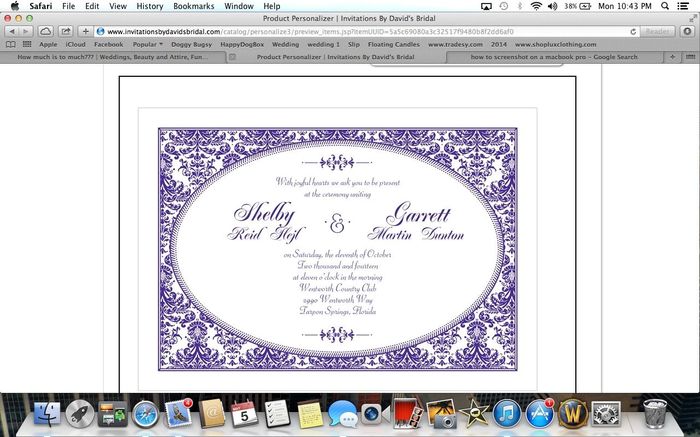Click the Share button in the toolbar
700x437 pixels.
pos(66,31)
